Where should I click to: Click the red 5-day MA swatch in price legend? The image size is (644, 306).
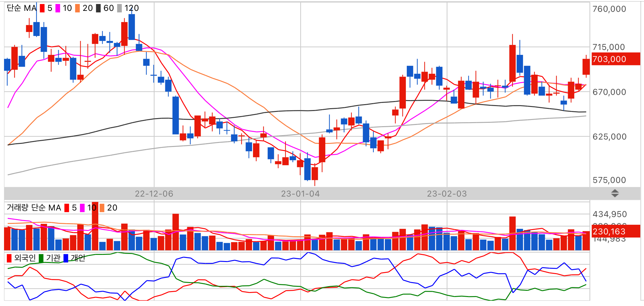[x=42, y=8]
